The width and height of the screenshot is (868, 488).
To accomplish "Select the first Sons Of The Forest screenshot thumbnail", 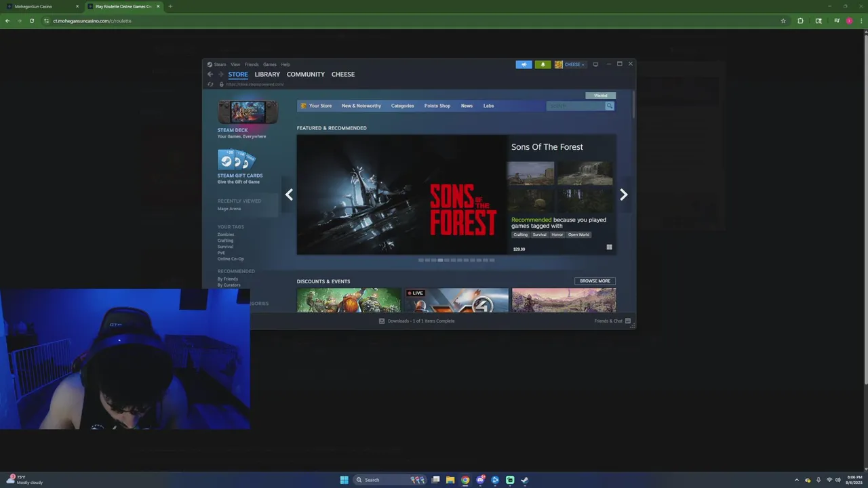I will pos(530,173).
